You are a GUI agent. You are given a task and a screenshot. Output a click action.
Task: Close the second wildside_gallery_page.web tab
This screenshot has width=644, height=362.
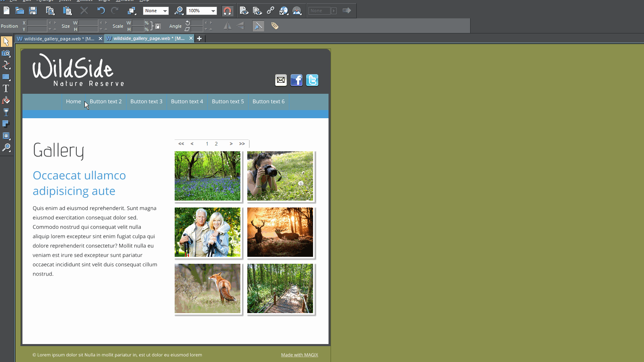tap(191, 39)
